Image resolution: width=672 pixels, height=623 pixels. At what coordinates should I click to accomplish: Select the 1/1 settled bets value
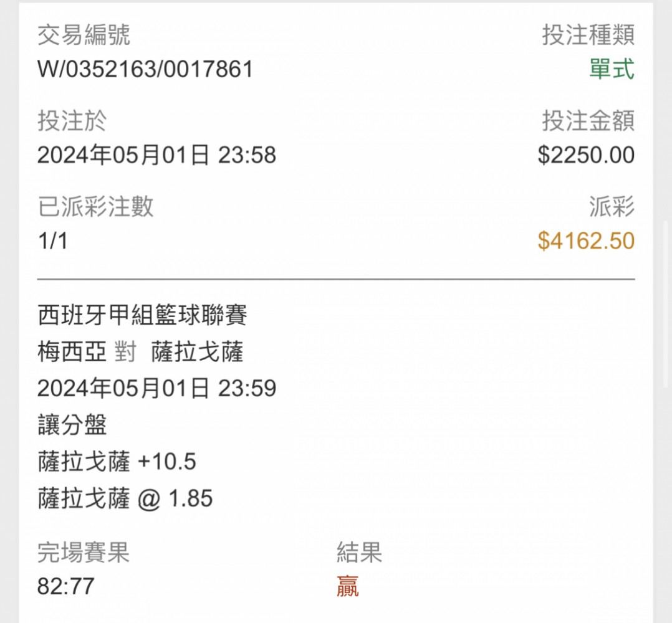tap(53, 241)
